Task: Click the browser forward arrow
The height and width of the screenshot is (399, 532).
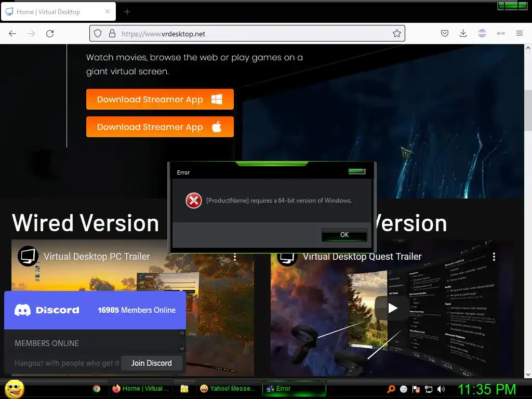Action: (31, 34)
